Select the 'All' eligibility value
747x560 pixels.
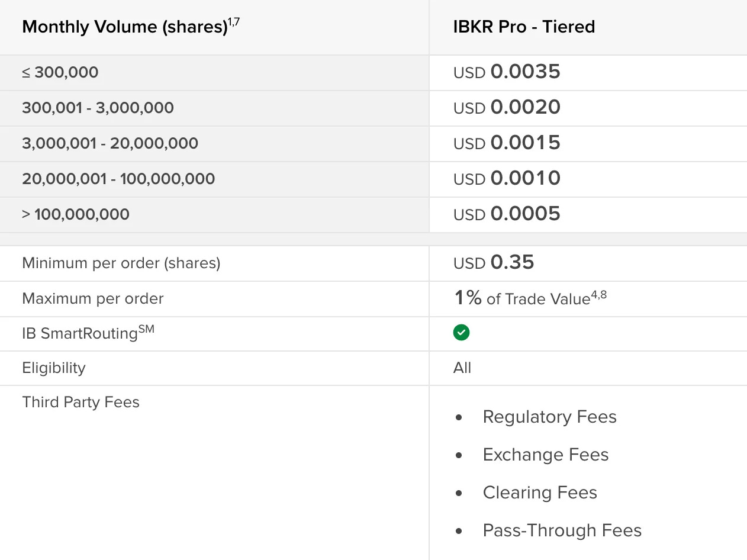[x=462, y=368]
